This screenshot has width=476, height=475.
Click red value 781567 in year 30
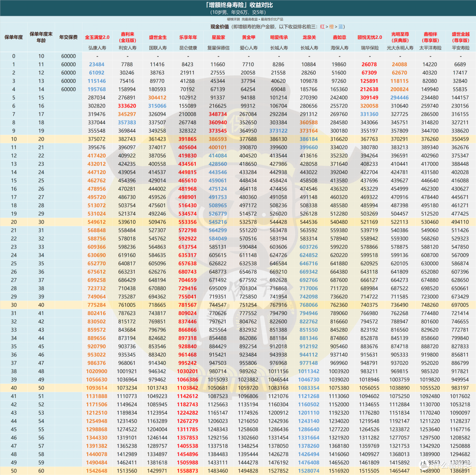[x=187, y=305]
